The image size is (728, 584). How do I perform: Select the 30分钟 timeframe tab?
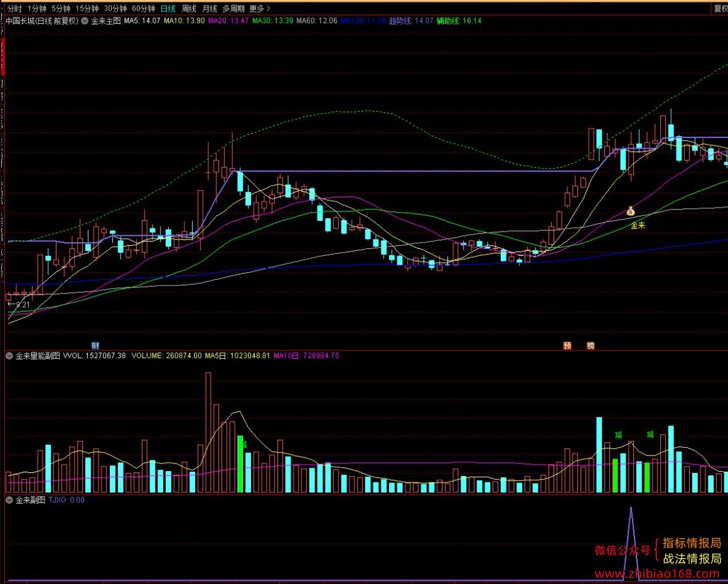115,8
